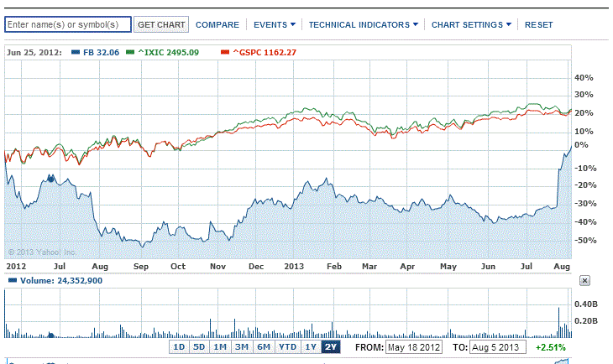
Task: Click the Volume legend swatch icon
Action: (13, 280)
